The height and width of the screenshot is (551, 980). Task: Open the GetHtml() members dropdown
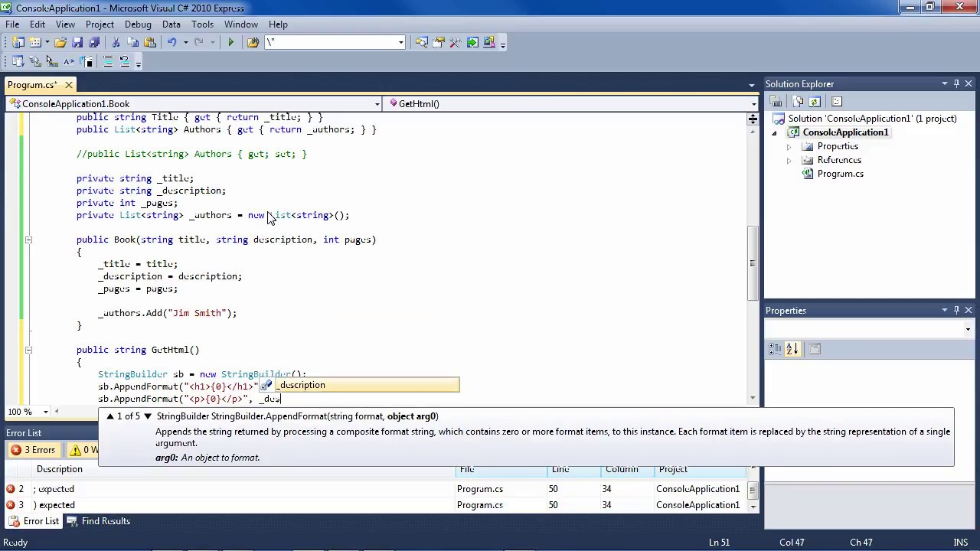(x=753, y=104)
